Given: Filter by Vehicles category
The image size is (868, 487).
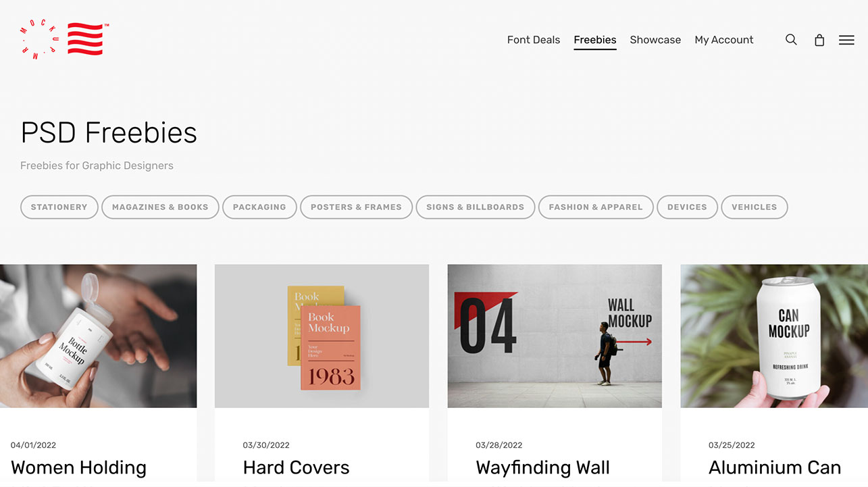Looking at the screenshot, I should click(755, 207).
